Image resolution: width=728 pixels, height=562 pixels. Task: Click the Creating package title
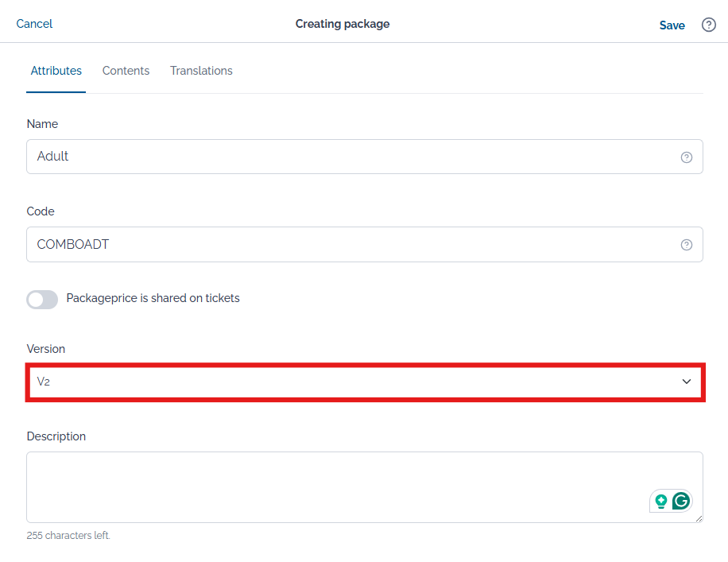[343, 24]
